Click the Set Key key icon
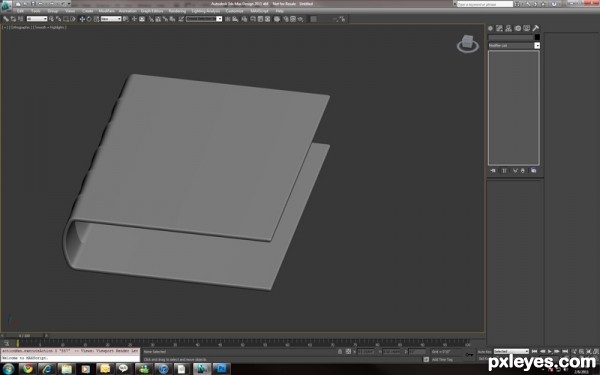 point(469,355)
